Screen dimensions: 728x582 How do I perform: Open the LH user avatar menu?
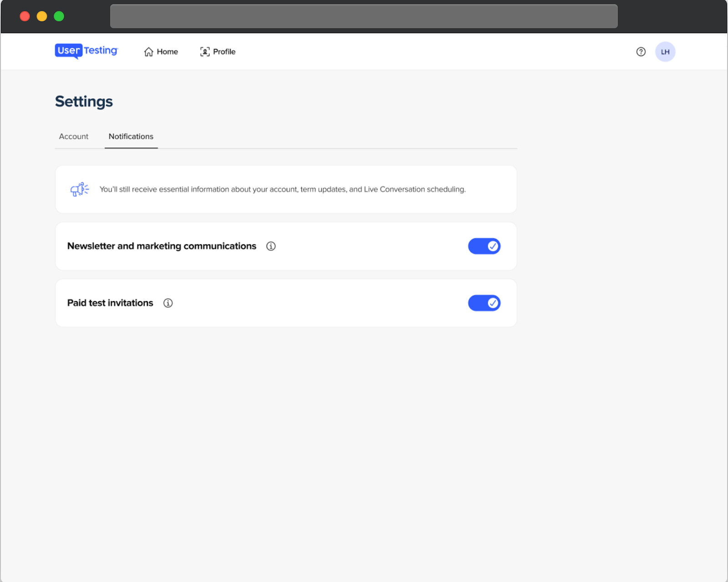[x=665, y=52]
